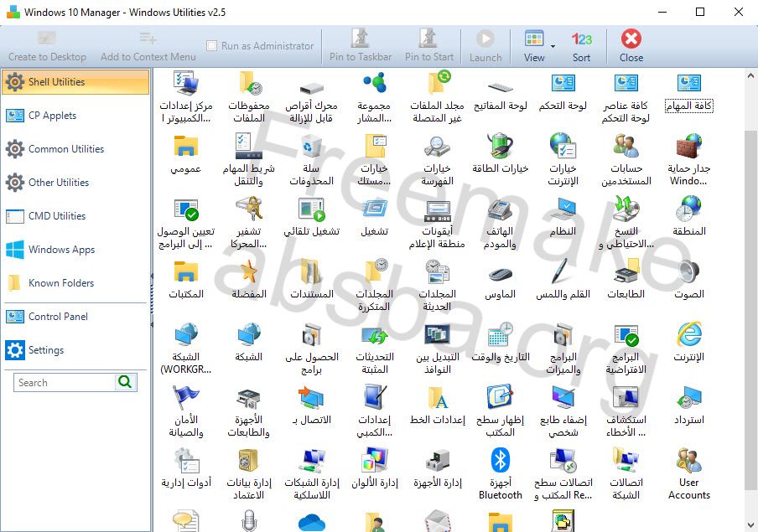Open Recycle Bin (سلة المحذوفات) icon
The width and height of the screenshot is (758, 532).
[x=311, y=147]
